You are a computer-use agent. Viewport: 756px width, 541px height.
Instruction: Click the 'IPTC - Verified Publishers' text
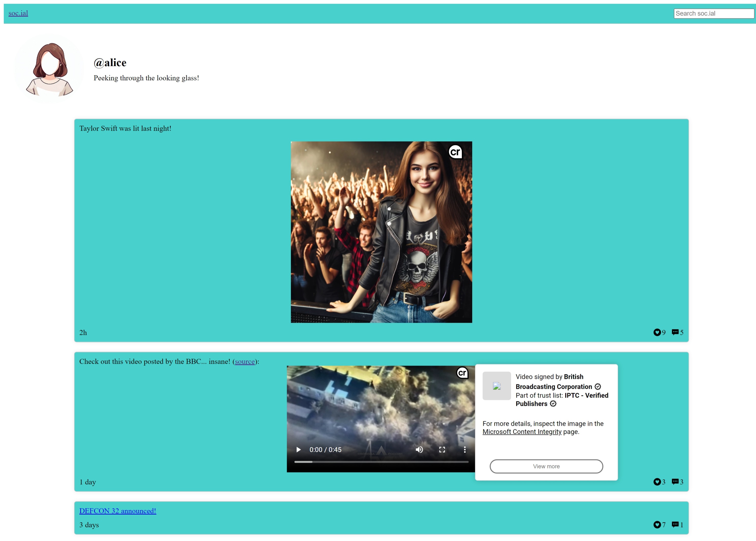562,399
